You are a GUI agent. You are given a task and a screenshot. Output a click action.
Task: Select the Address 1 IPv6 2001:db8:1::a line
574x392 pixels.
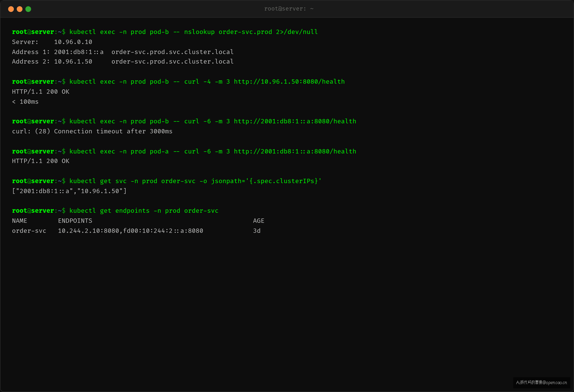122,52
